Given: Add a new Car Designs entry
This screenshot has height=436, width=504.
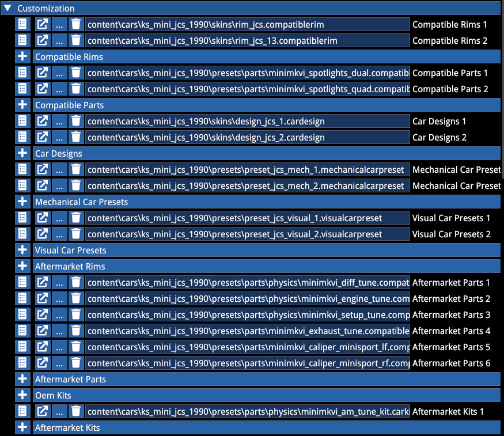Looking at the screenshot, I should point(22,153).
